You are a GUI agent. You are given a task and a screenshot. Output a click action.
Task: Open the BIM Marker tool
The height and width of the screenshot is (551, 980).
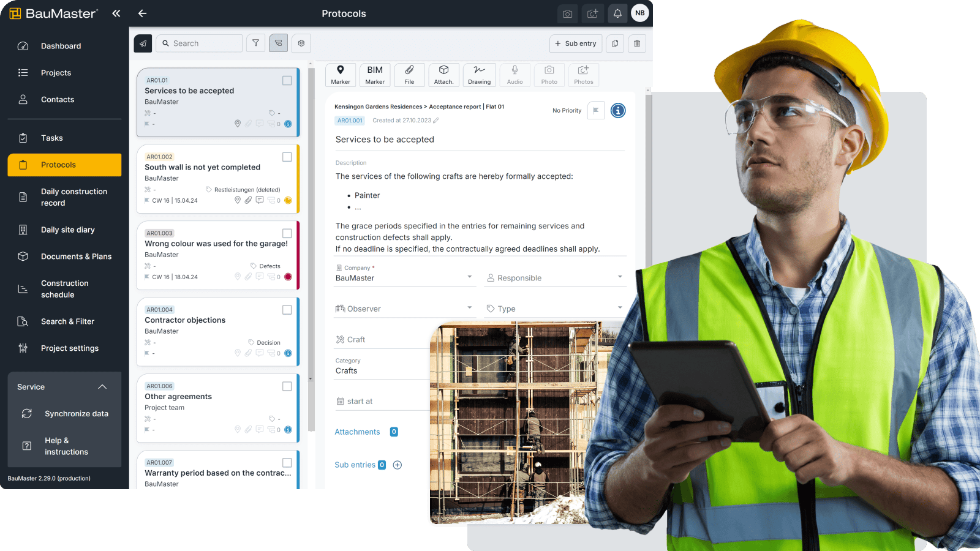(375, 74)
